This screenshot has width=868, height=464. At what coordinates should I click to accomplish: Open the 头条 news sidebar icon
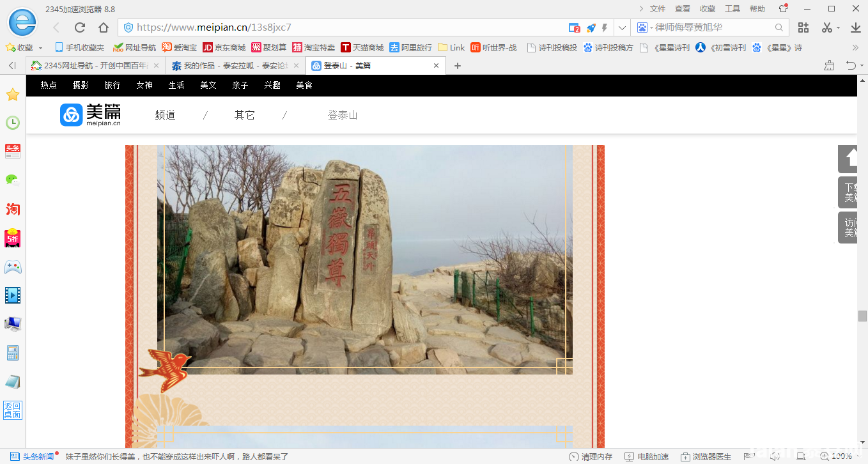click(12, 151)
